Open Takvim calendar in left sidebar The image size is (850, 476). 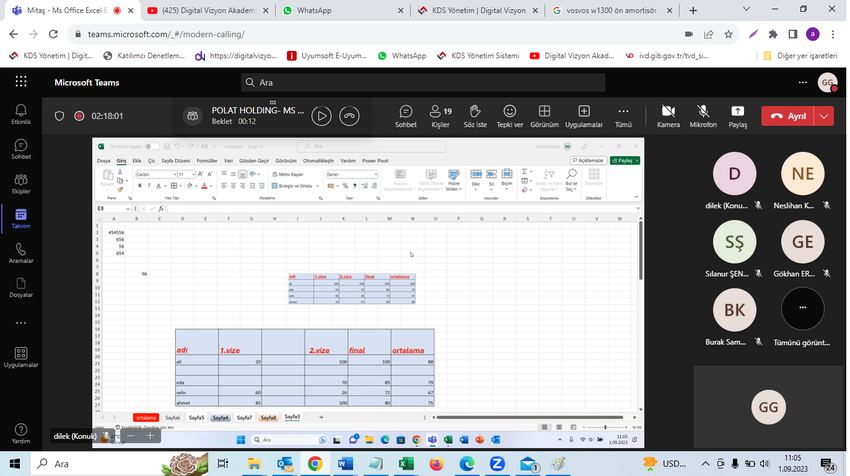(x=21, y=218)
